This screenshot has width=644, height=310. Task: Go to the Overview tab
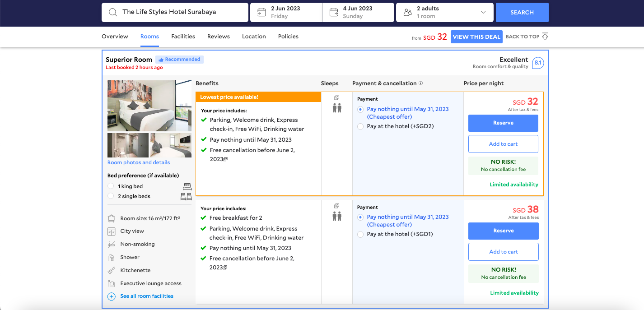pyautogui.click(x=115, y=37)
